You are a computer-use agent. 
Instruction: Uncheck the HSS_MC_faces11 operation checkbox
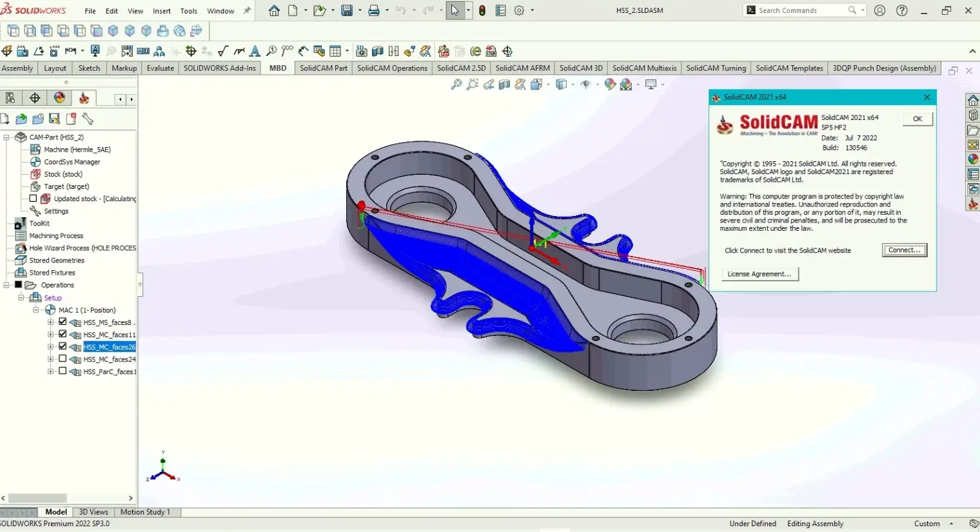tap(63, 334)
